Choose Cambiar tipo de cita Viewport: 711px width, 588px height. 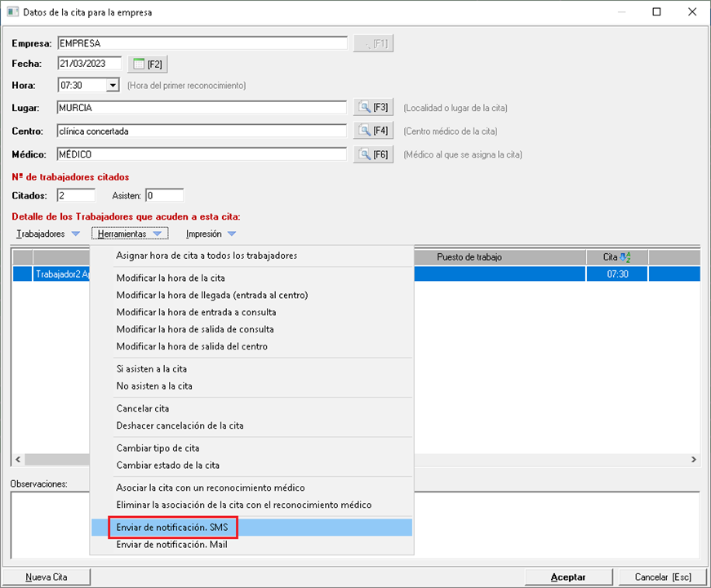158,448
